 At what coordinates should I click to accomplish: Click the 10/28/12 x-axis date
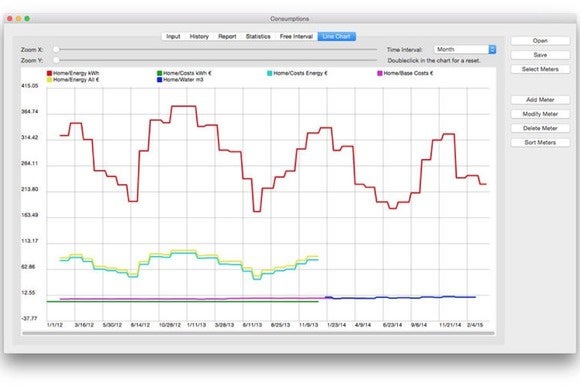pyautogui.click(x=170, y=325)
